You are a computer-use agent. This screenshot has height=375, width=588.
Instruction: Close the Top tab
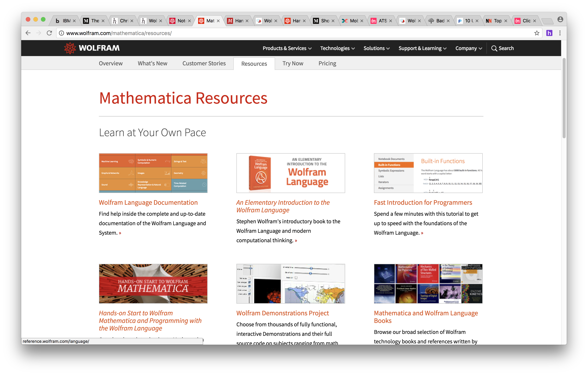pyautogui.click(x=506, y=21)
